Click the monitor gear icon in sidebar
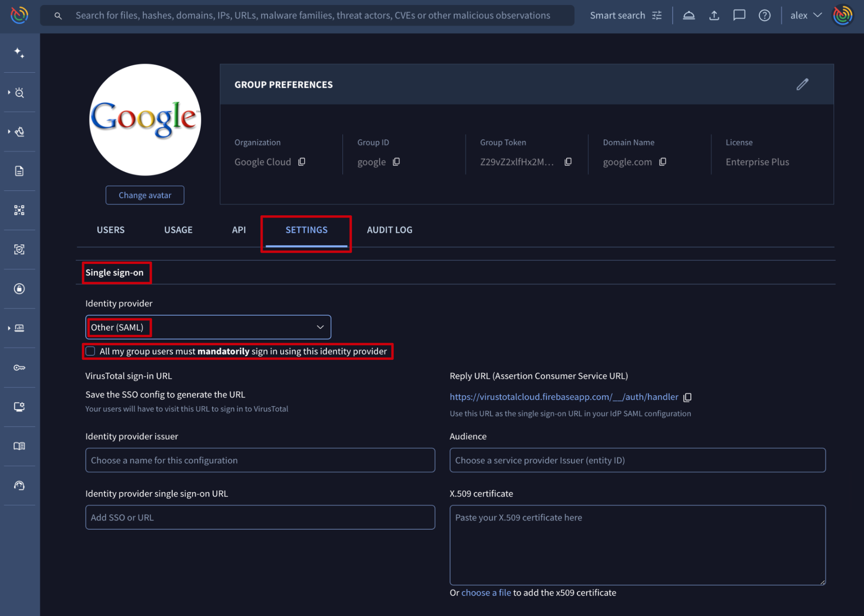 point(19,407)
